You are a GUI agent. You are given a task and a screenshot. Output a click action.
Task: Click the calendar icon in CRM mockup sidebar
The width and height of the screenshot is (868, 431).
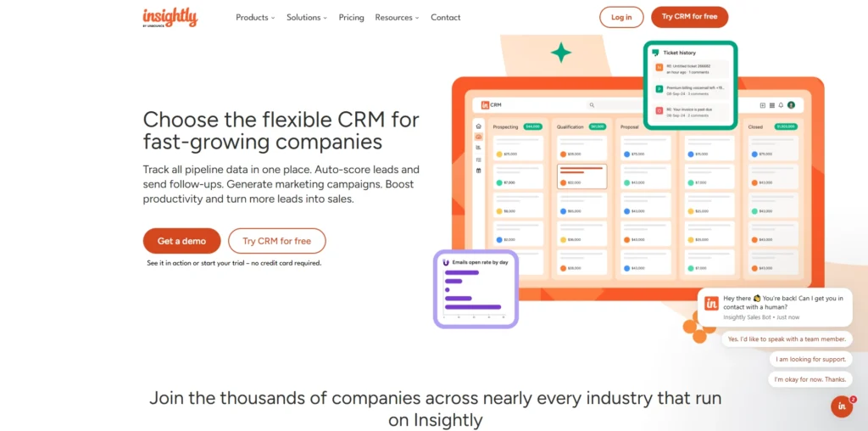pos(478,171)
